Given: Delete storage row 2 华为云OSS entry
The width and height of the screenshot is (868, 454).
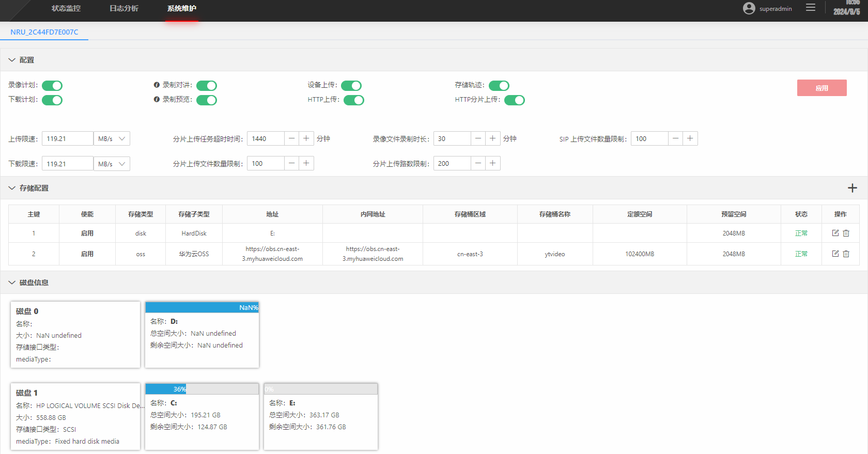Looking at the screenshot, I should click(x=846, y=254).
